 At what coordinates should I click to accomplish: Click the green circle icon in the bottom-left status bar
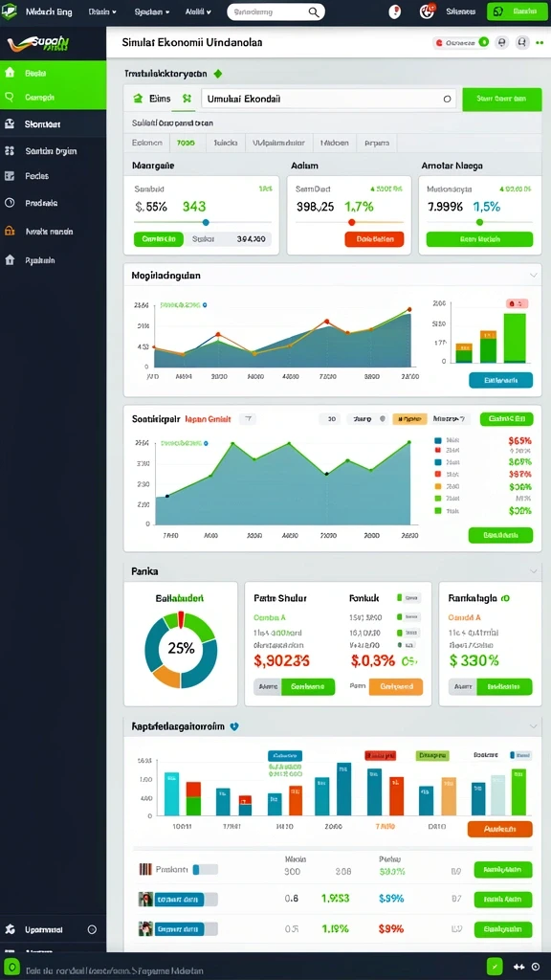(13, 967)
